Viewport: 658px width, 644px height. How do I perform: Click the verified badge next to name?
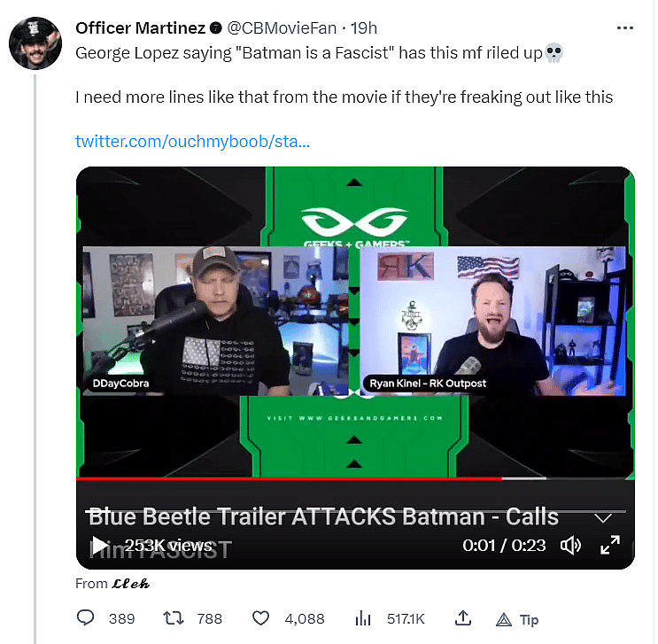(x=215, y=28)
